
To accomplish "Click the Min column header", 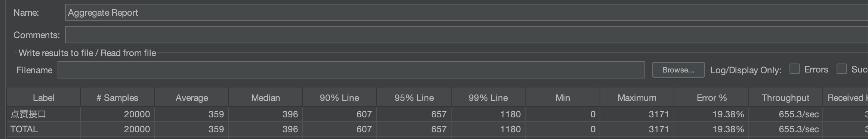I will (563, 98).
